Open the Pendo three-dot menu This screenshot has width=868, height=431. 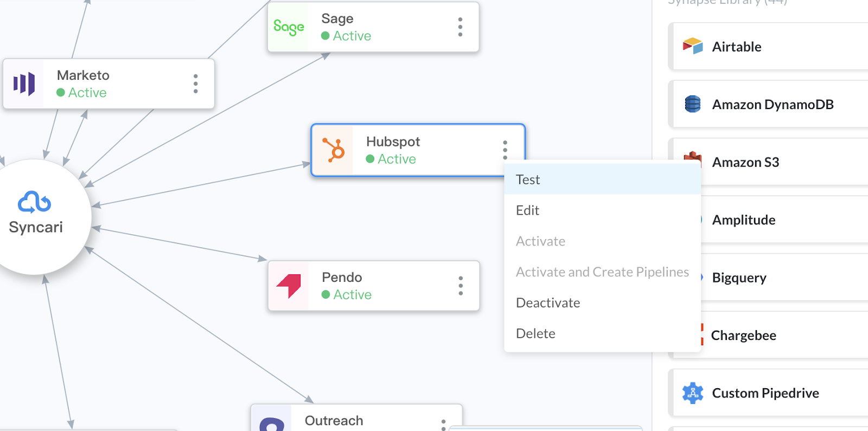(461, 286)
